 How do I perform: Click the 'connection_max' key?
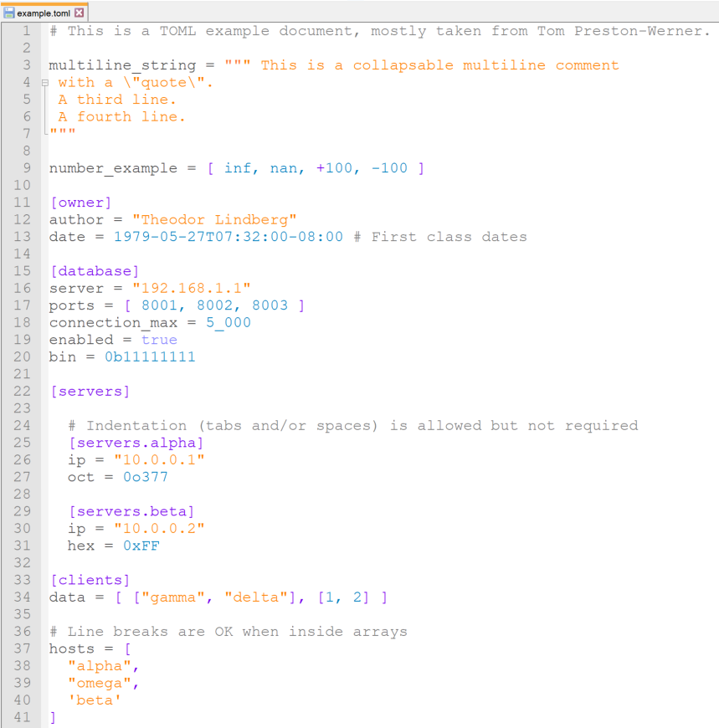[113, 323]
